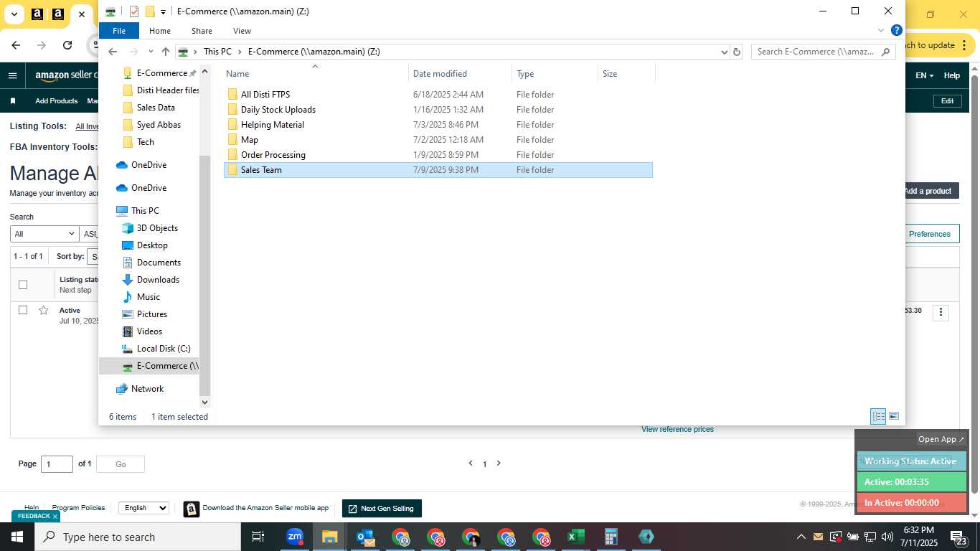Viewport: 980px width, 551px height.
Task: Click the Properties quick access icon
Action: [134, 11]
